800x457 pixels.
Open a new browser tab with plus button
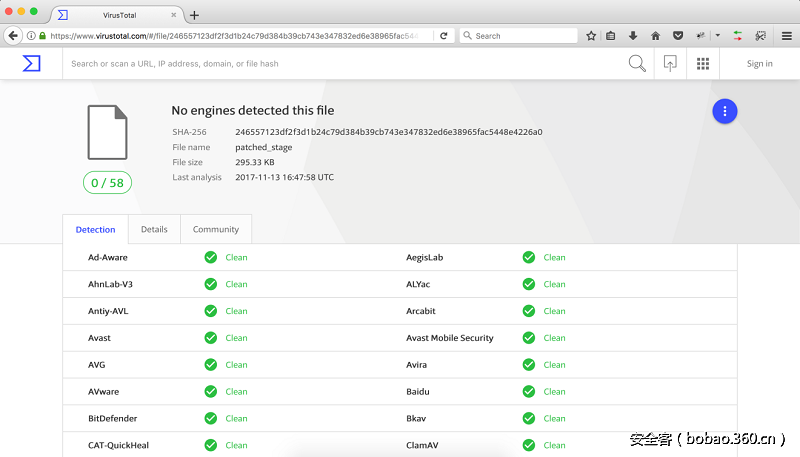(x=194, y=15)
